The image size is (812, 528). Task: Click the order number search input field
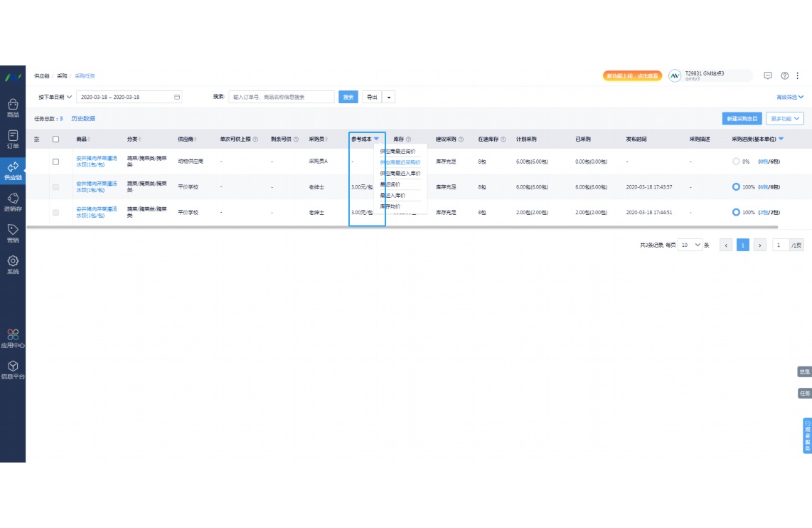281,97
